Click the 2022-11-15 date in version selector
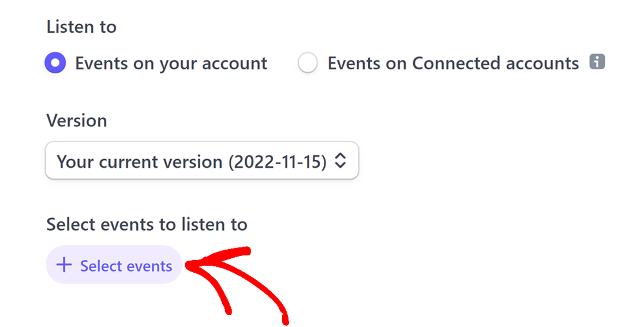The image size is (644, 327). (278, 161)
